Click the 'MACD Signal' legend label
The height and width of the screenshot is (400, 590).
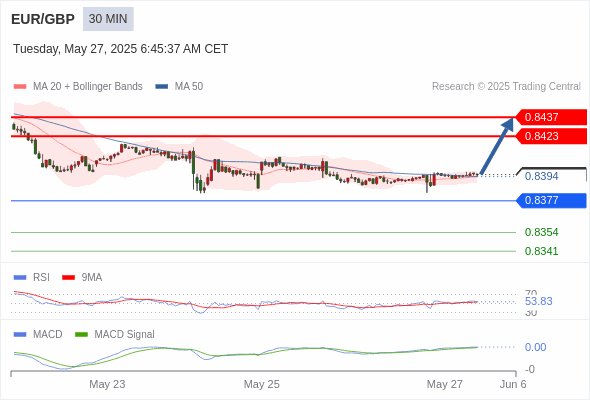click(x=125, y=335)
